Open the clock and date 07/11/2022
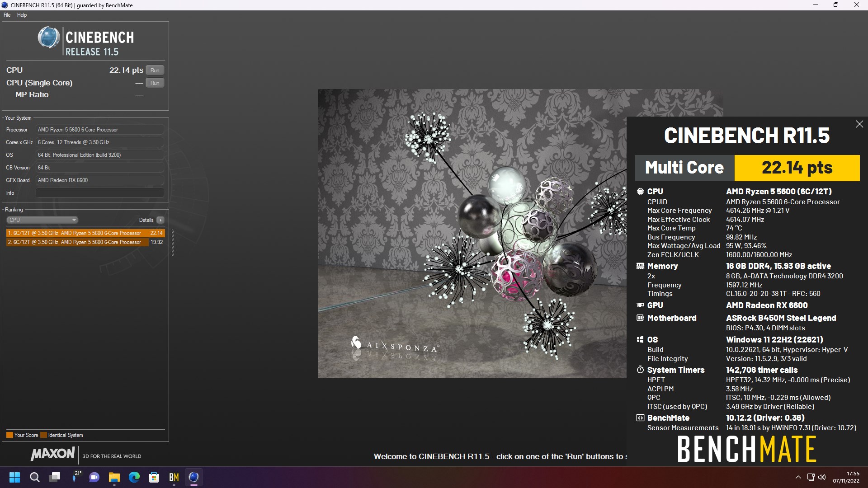Viewport: 868px width, 488px height. point(846,477)
